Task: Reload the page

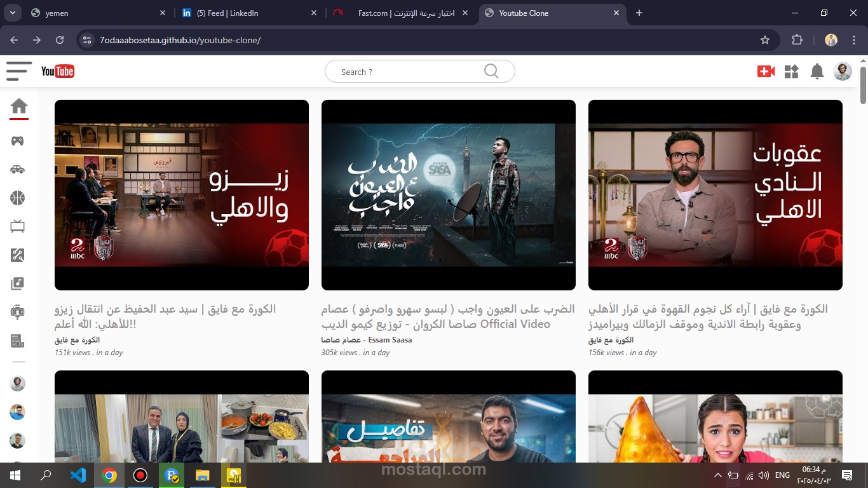Action: (x=60, y=40)
